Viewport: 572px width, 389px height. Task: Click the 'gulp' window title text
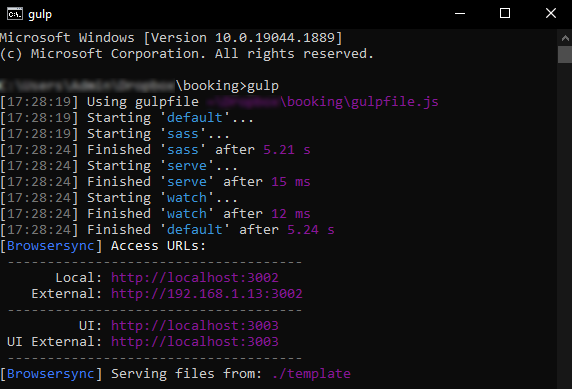(x=40, y=15)
